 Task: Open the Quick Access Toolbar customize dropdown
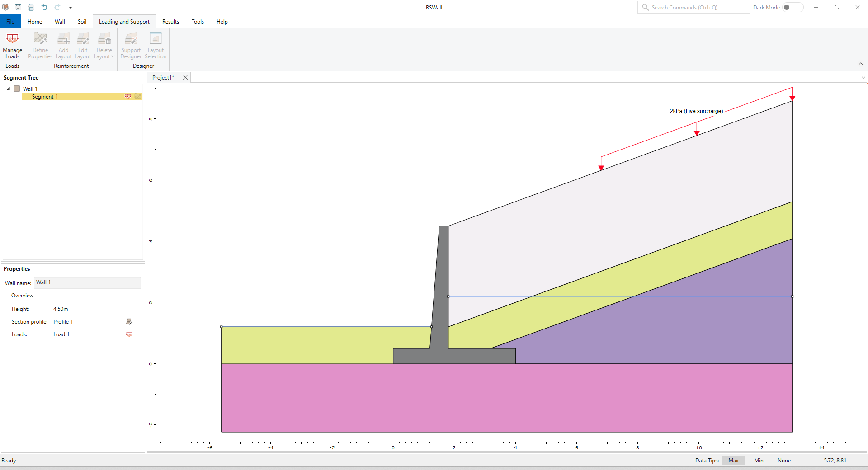point(71,7)
